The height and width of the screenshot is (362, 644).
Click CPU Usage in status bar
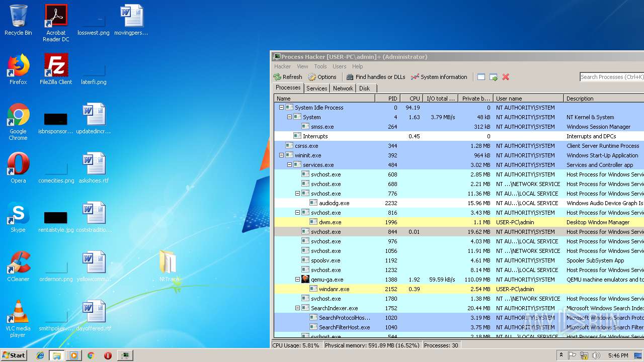(296, 345)
